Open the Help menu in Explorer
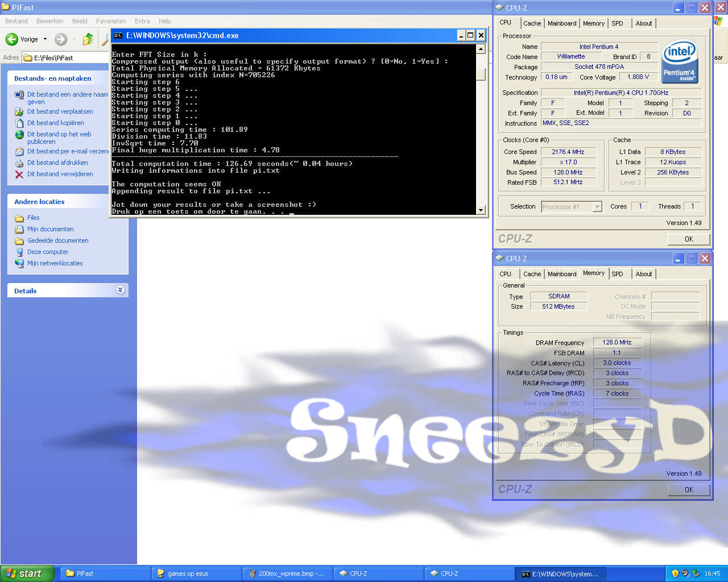The height and width of the screenshot is (582, 728). coord(165,21)
